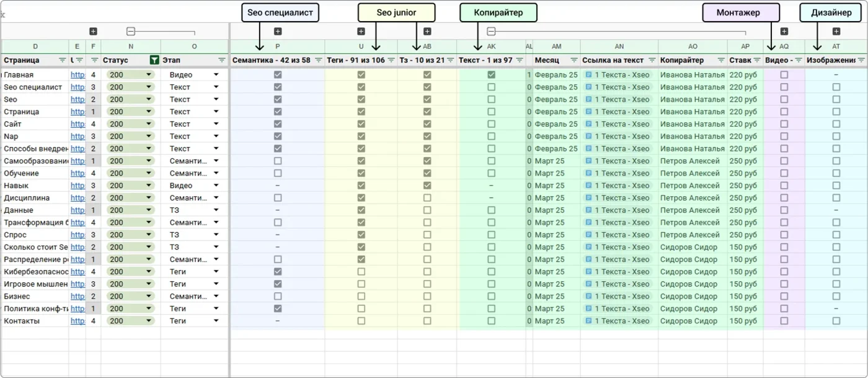Open Этап dropdown in Бизнес row
The height and width of the screenshot is (378, 868).
pyautogui.click(x=216, y=296)
